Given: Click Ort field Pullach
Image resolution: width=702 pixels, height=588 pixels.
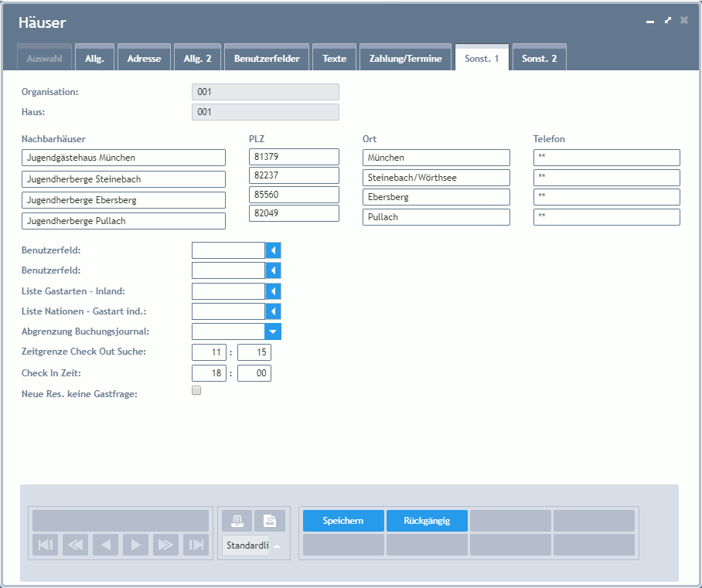Looking at the screenshot, I should click(437, 217).
